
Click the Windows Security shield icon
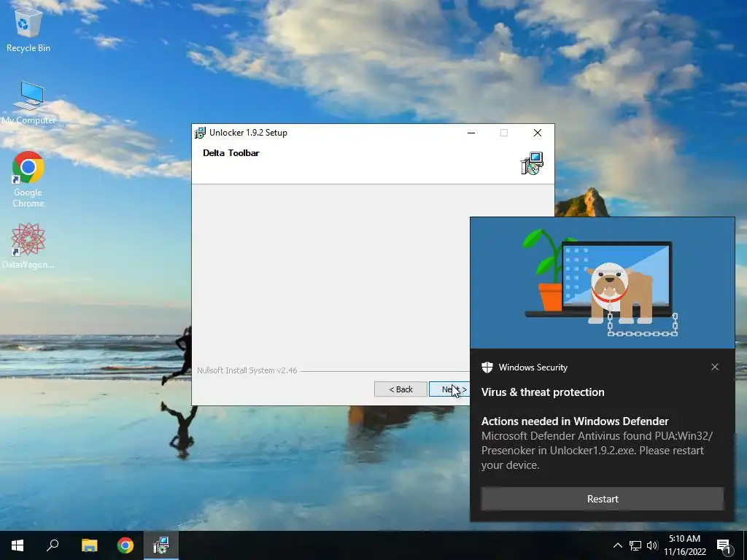point(487,367)
